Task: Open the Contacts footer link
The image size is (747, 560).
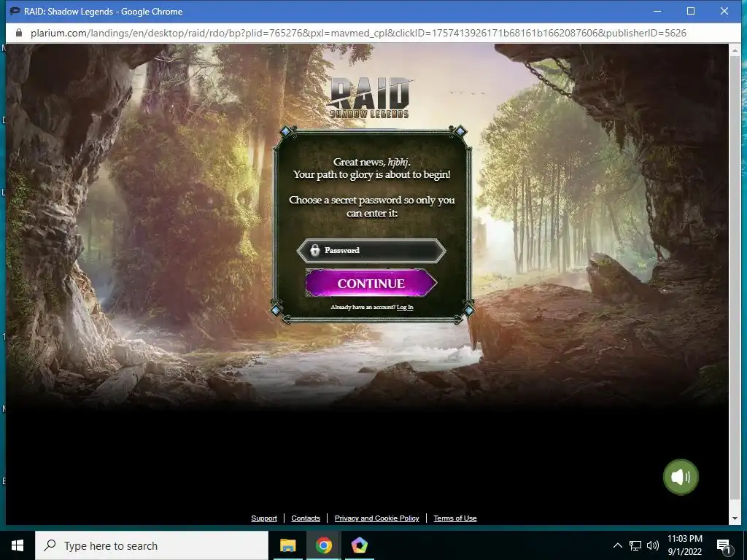Action: pyautogui.click(x=306, y=518)
